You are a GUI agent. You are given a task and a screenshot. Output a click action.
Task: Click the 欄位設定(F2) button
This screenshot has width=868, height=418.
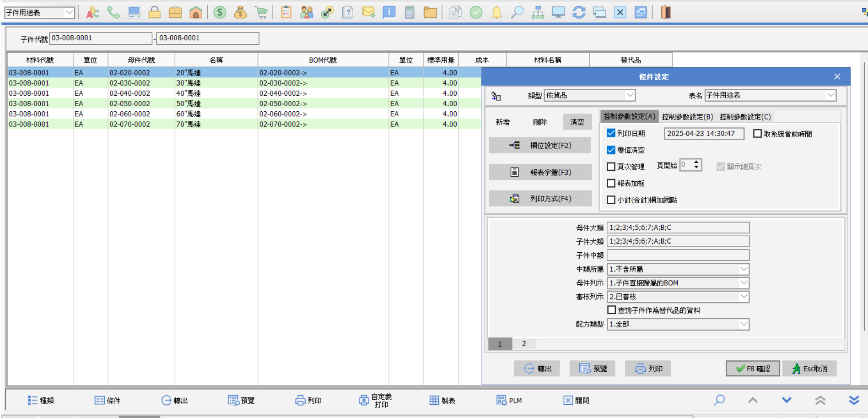tap(540, 146)
